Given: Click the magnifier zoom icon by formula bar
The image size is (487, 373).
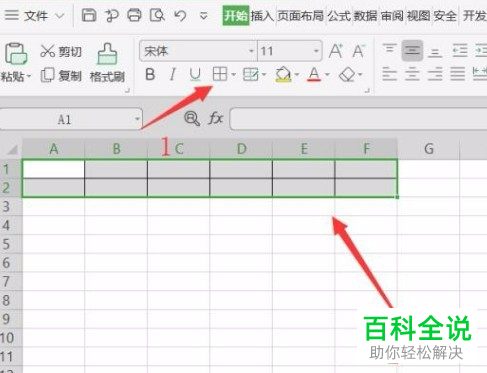Looking at the screenshot, I should tap(192, 118).
